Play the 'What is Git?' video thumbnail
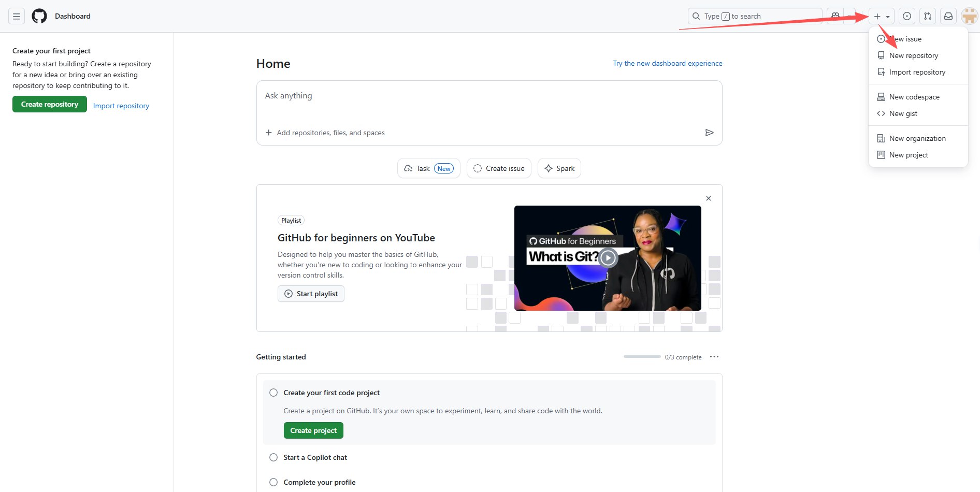 point(608,257)
